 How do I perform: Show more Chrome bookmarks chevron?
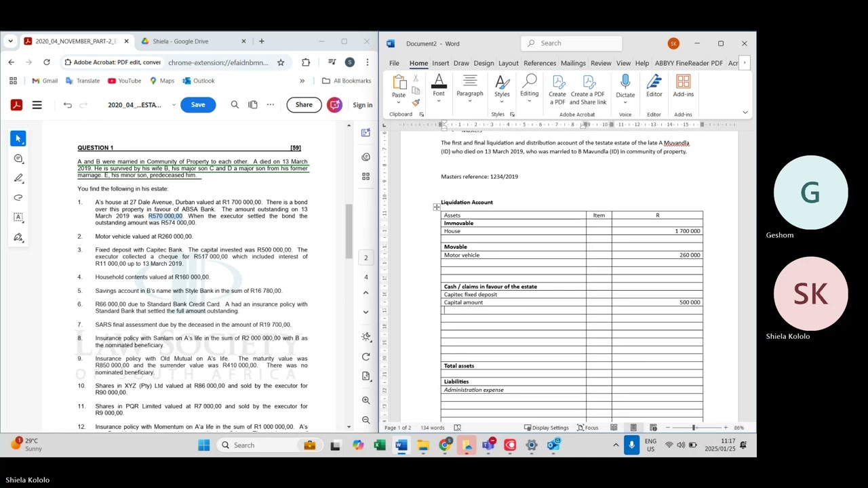pyautogui.click(x=302, y=81)
